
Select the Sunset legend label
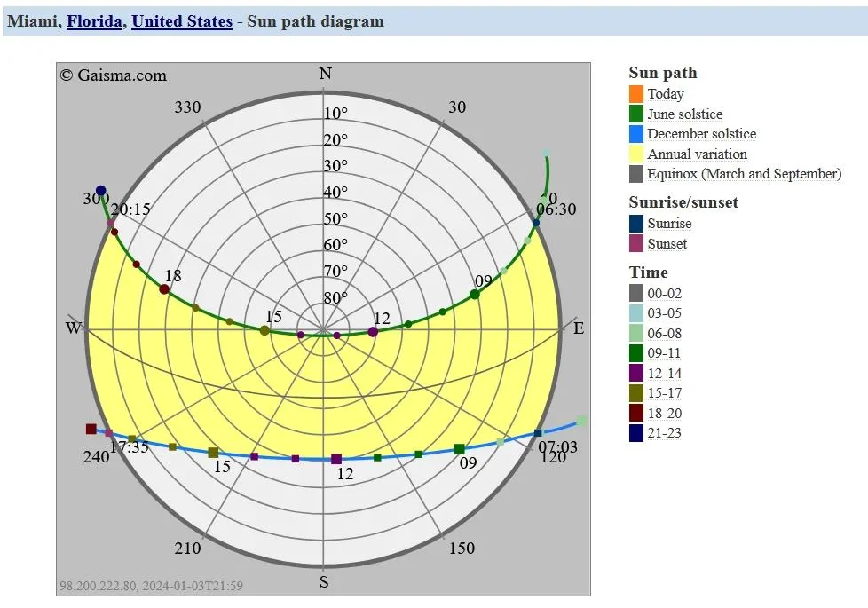pos(667,243)
